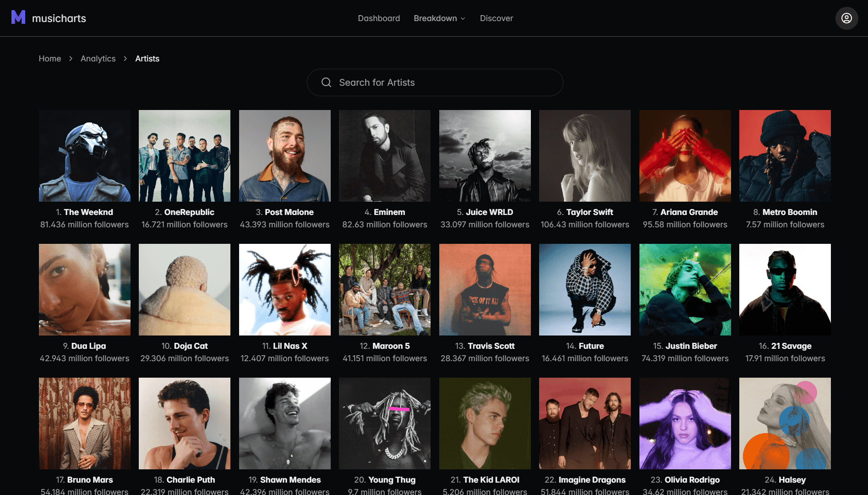Go to the Discover nav item

pos(497,18)
